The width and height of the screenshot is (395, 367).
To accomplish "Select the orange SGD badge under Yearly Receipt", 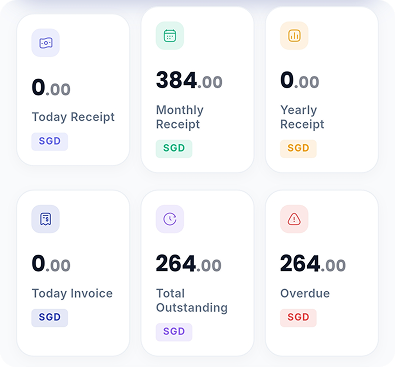I will [298, 148].
